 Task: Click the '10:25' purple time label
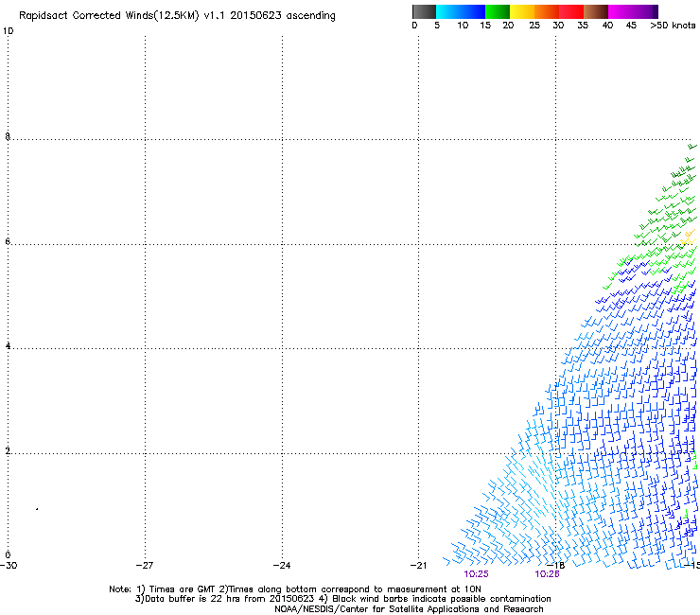[x=476, y=574]
